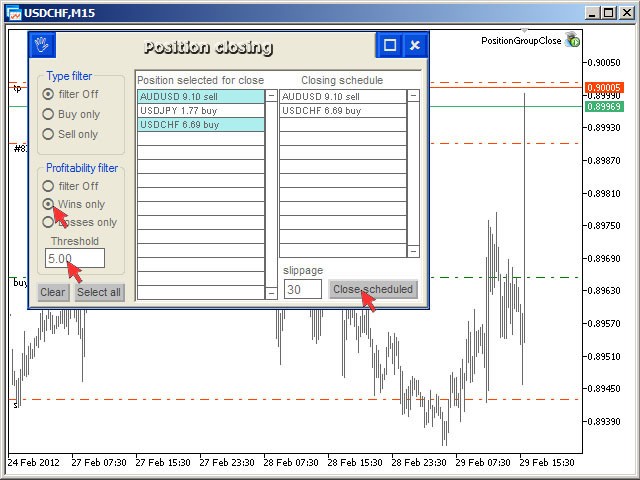
Task: Select USDJPY 1.77 buy position row
Action: 200,110
